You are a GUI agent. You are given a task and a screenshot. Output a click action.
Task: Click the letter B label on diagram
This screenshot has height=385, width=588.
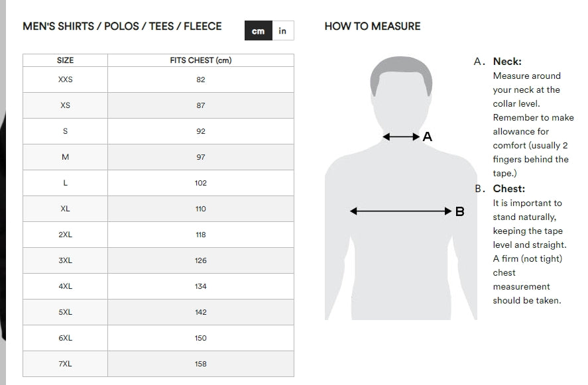460,211
